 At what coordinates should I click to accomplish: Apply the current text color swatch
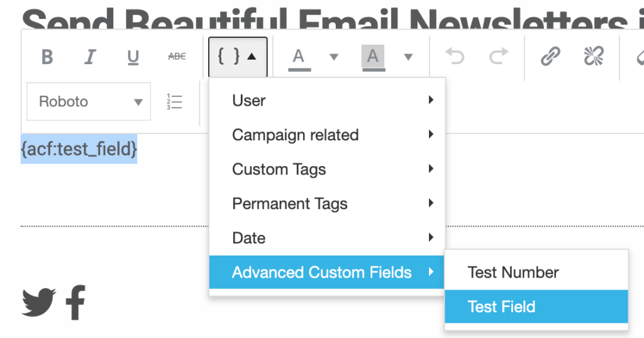click(x=299, y=57)
